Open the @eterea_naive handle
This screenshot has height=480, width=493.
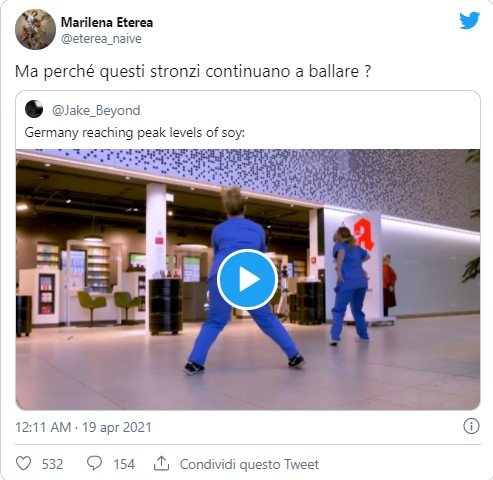(101, 39)
